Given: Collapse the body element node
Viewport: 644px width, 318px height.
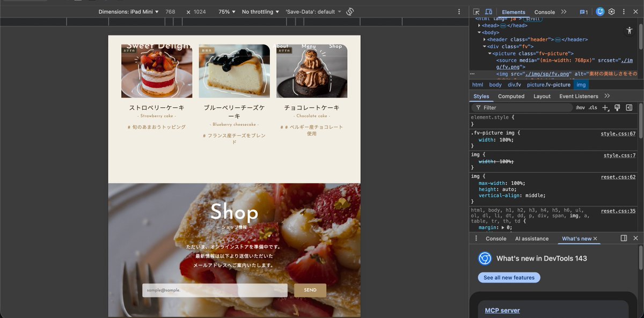Looking at the screenshot, I should click(479, 32).
